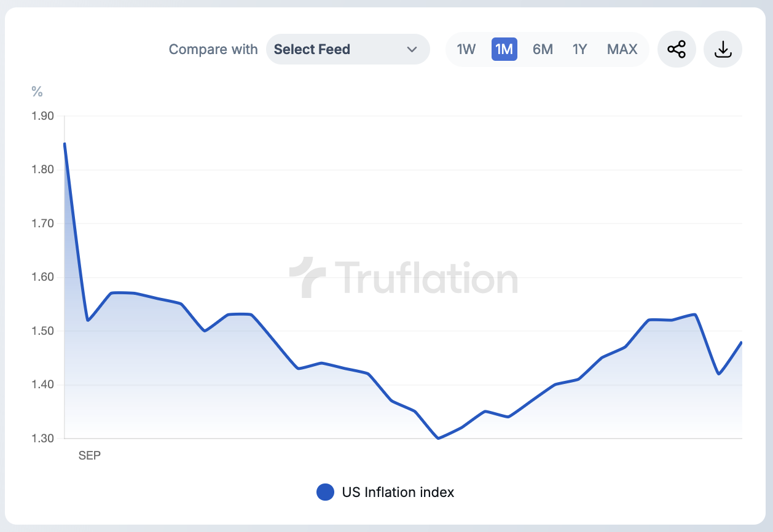The width and height of the screenshot is (773, 532).
Task: Click the Truflation watermark text
Action: tap(425, 278)
